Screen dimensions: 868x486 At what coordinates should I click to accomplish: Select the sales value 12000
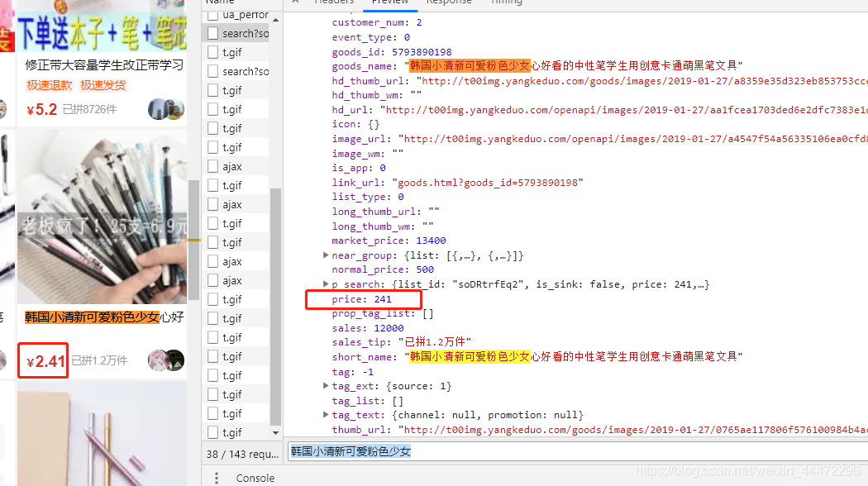point(389,327)
